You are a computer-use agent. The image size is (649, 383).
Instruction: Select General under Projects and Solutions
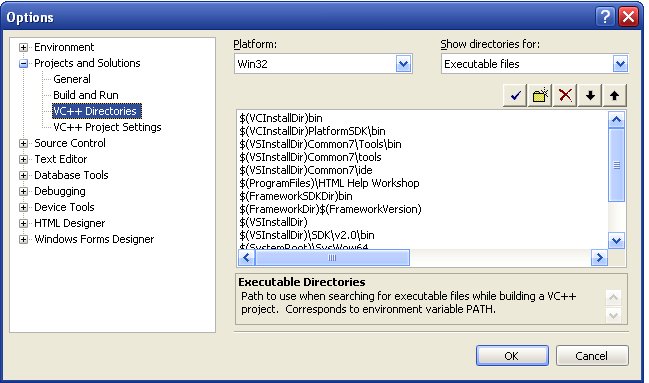72,79
